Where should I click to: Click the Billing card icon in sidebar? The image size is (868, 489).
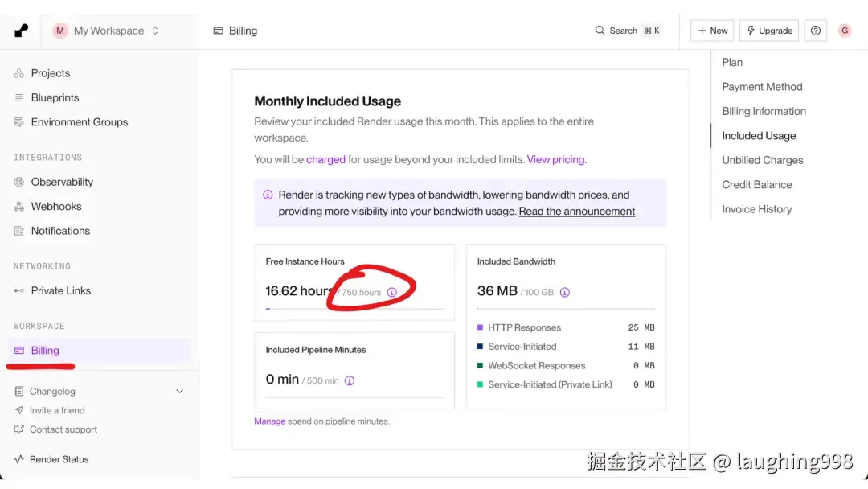pos(18,350)
